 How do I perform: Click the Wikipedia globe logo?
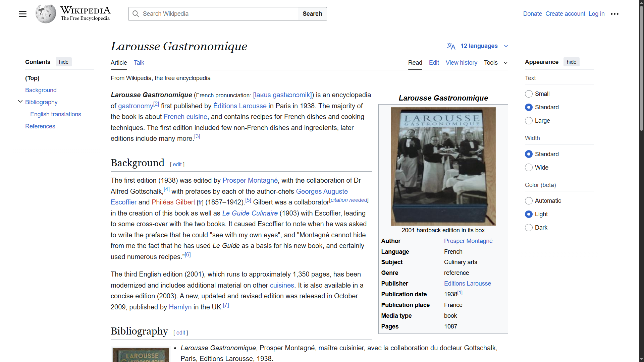coord(46,14)
